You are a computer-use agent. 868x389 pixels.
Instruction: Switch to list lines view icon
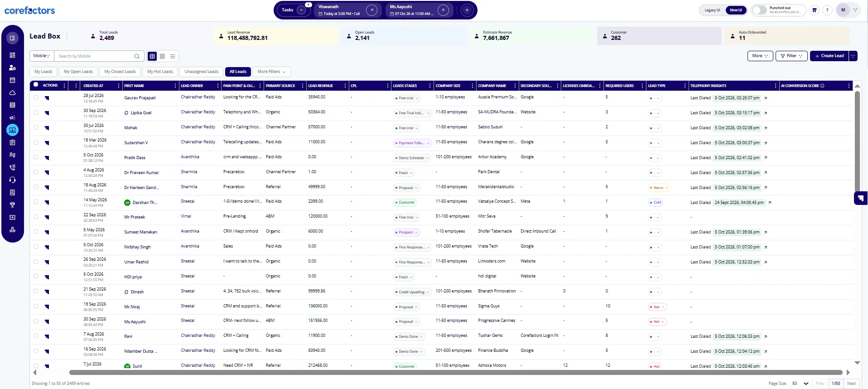point(173,56)
